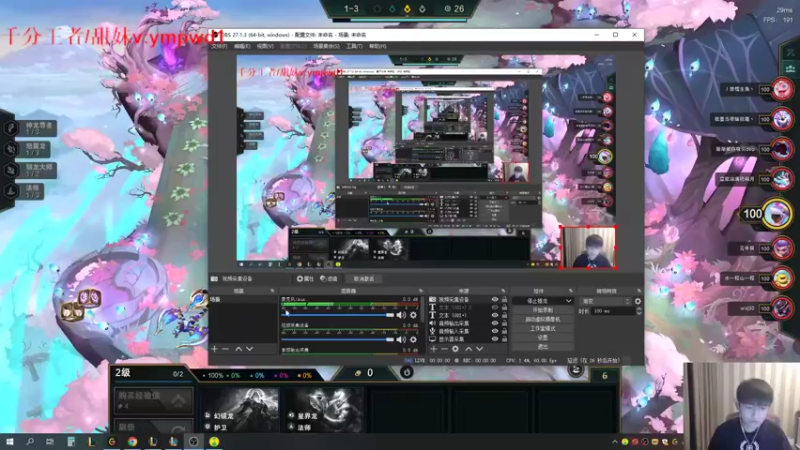Move scene down in scenes list
Image resolution: width=800 pixels, height=450 pixels.
coord(249,349)
